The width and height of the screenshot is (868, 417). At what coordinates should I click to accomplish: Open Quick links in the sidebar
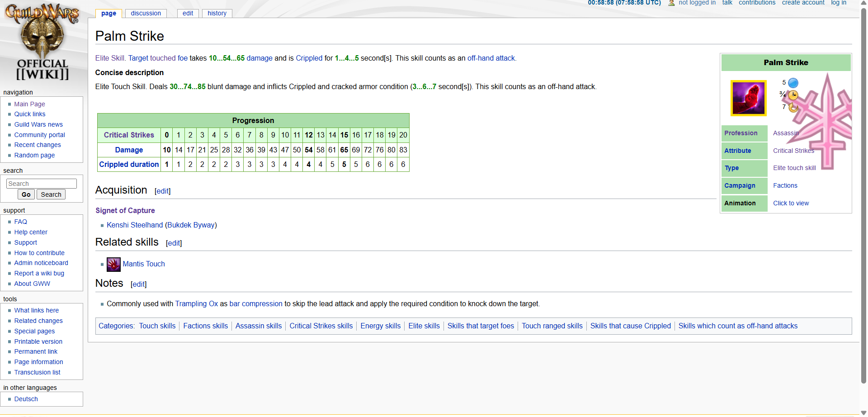pos(30,114)
